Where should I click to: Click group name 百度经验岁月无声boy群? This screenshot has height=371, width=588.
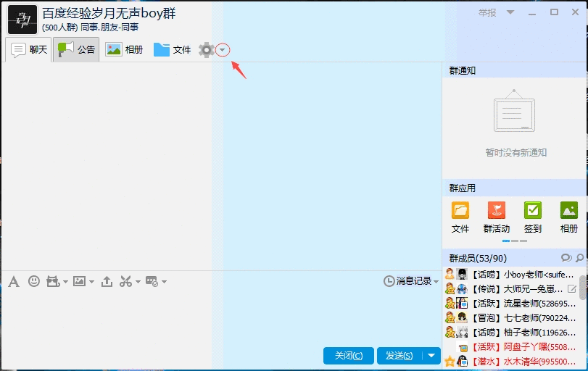coord(109,14)
